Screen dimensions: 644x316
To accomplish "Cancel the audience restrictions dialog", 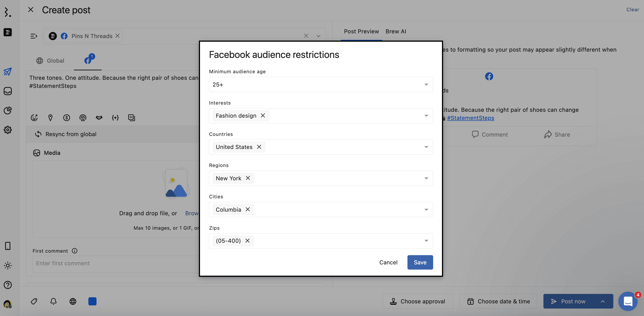I will coord(388,262).
